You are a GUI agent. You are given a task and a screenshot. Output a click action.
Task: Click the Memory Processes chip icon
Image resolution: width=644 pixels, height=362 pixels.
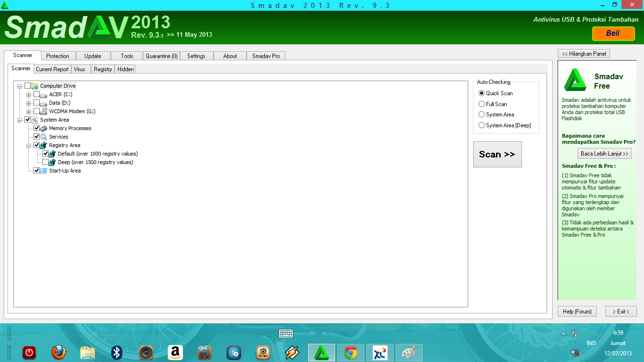[x=43, y=128]
